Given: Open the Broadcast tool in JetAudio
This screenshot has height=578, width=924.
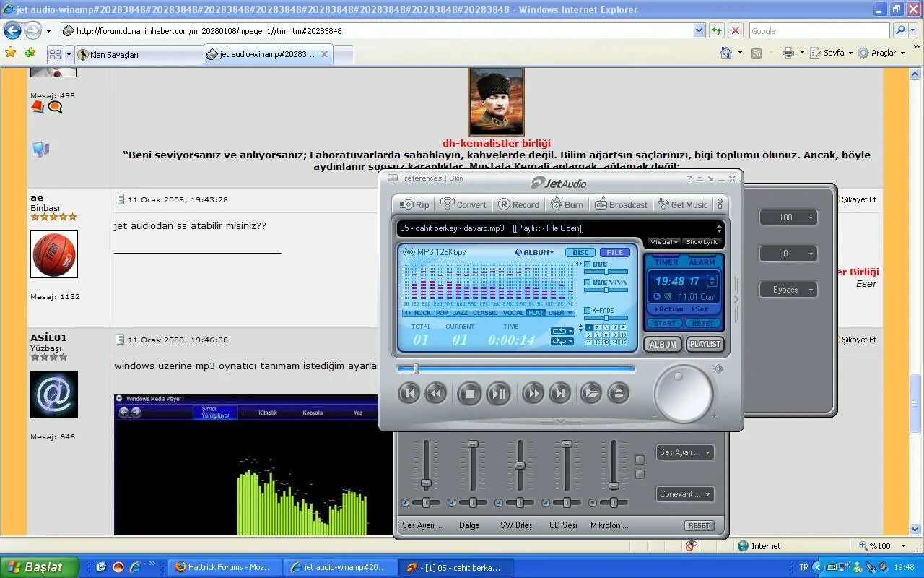Looking at the screenshot, I should pyautogui.click(x=621, y=204).
